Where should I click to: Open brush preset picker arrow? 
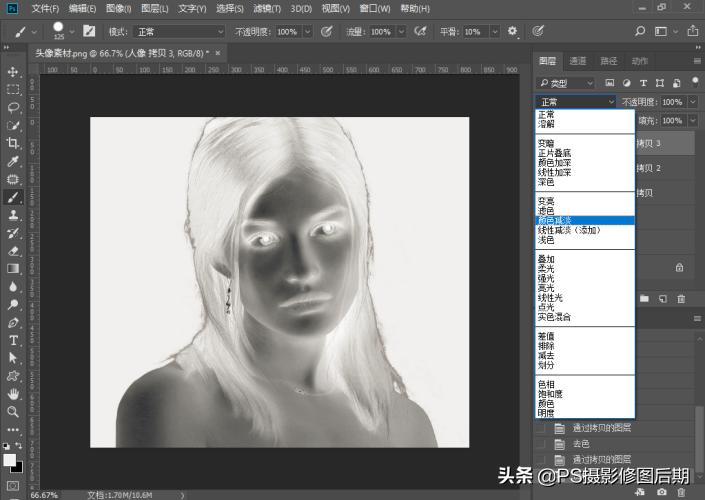(x=71, y=31)
